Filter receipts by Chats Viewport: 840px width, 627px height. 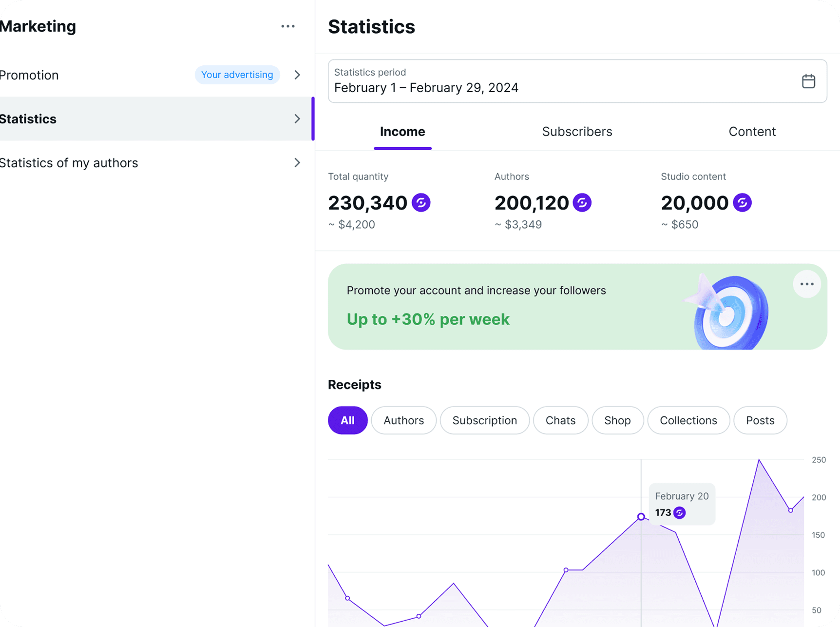pos(560,420)
